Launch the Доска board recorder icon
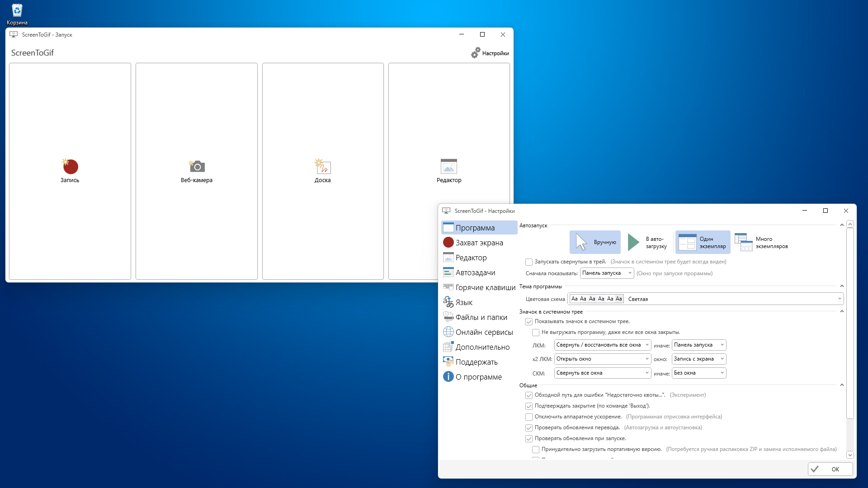Viewport: 868px width, 488px height. (323, 167)
